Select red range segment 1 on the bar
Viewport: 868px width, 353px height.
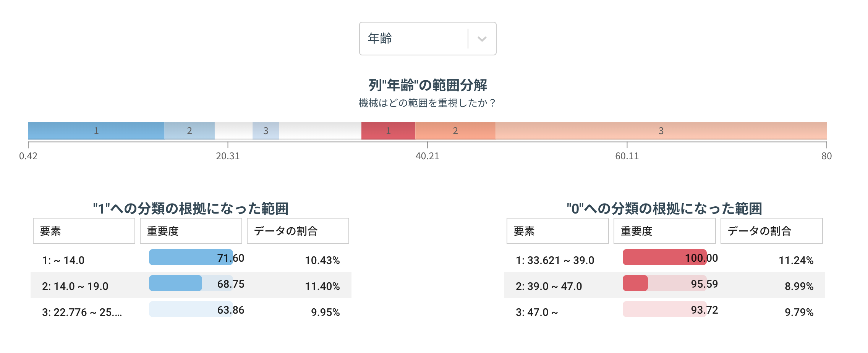click(387, 130)
